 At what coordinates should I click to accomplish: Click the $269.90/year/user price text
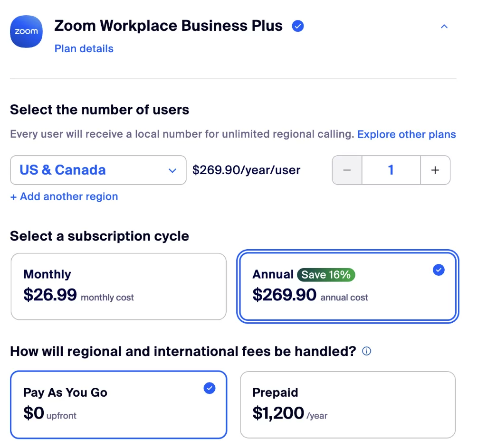[x=246, y=170]
